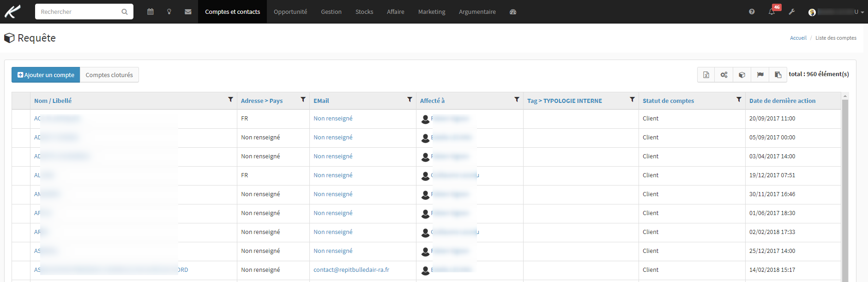868x282 pixels.
Task: Click user icon in 20/09/2017 11:00 row
Action: [425, 119]
